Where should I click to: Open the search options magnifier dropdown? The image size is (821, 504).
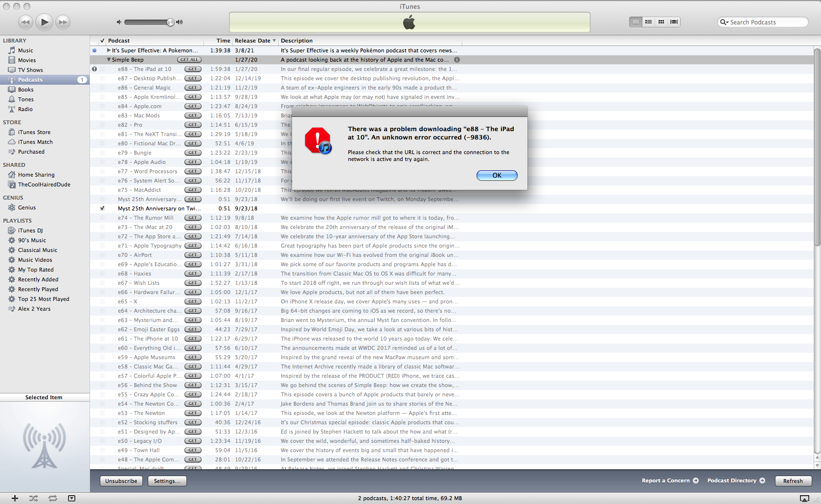(x=724, y=22)
